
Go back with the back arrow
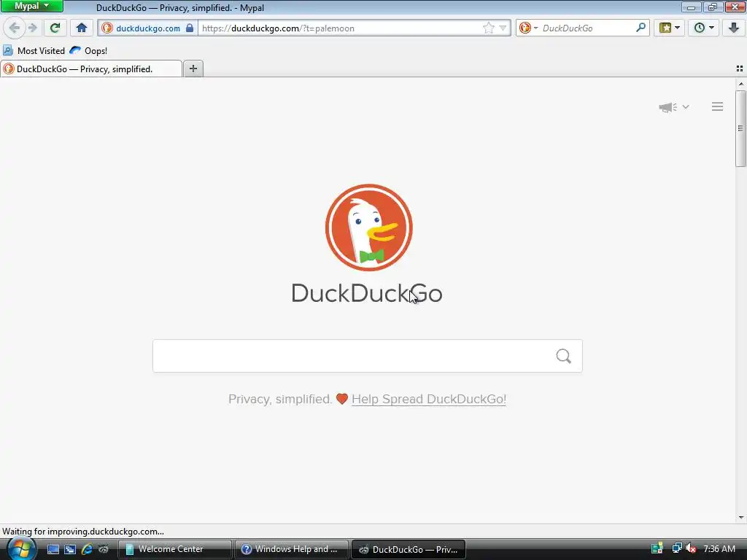click(14, 28)
